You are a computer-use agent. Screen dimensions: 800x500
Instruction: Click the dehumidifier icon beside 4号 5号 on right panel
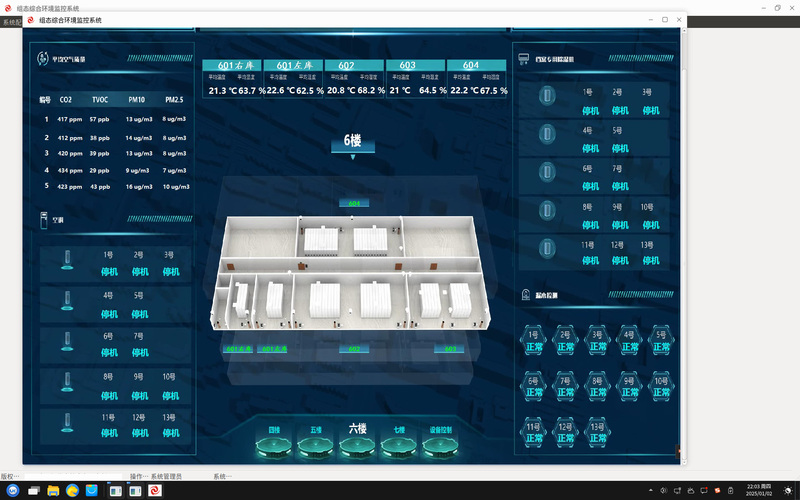coord(547,134)
